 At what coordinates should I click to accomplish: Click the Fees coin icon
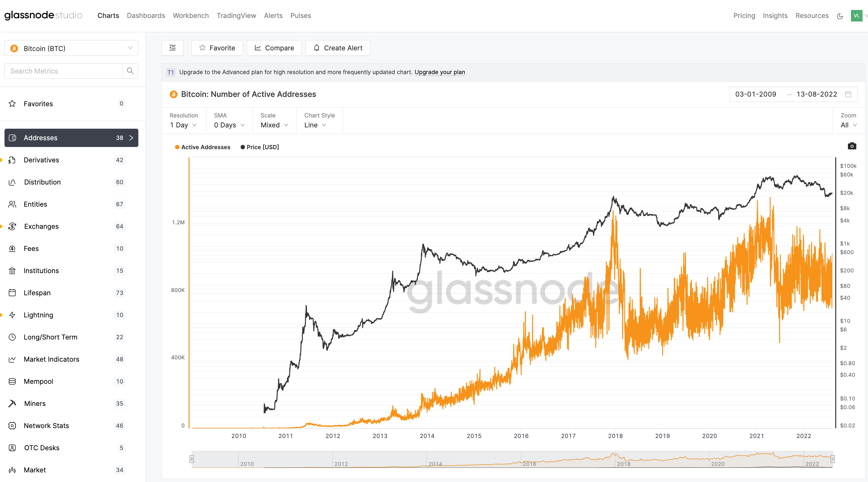pyautogui.click(x=13, y=249)
